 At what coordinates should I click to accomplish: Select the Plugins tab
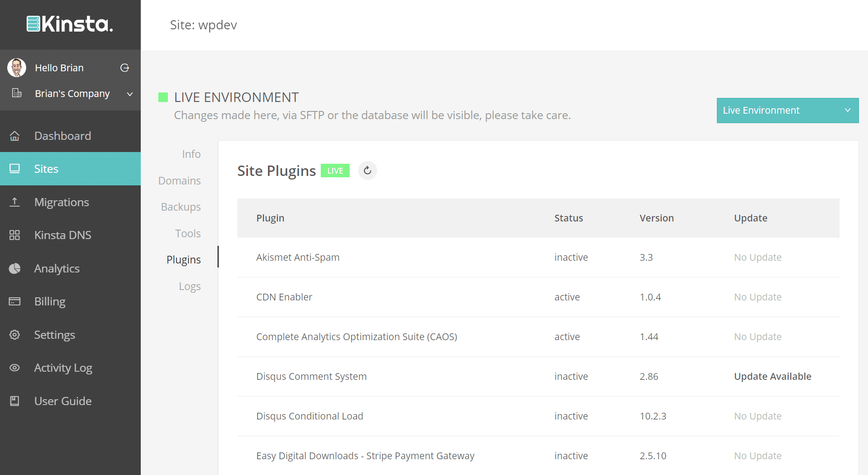[x=184, y=259]
